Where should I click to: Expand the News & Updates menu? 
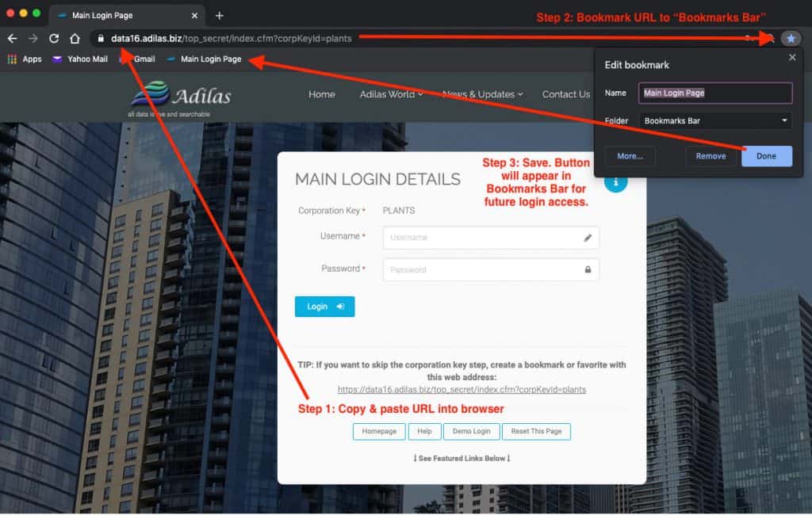[x=483, y=94]
